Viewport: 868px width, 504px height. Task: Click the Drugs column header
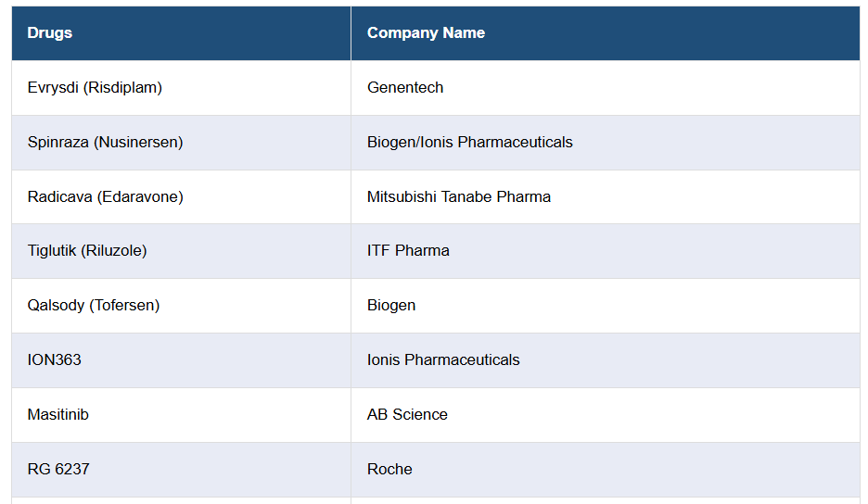point(50,32)
